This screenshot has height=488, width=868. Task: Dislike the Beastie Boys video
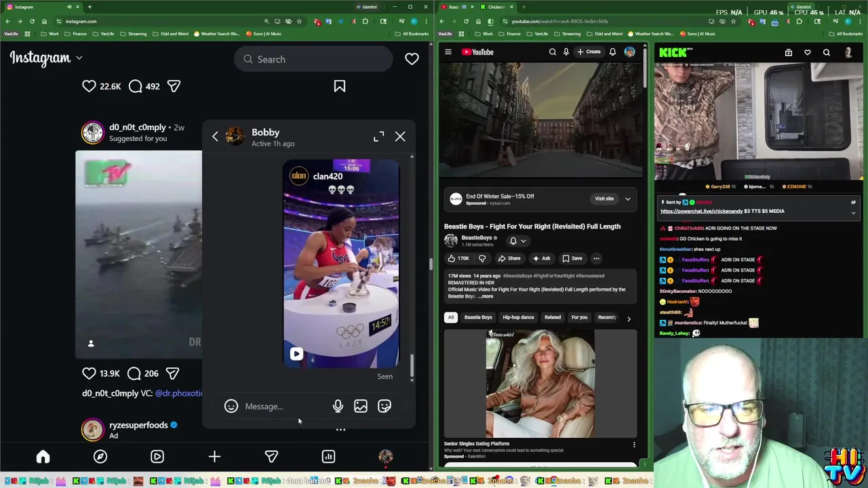[482, 258]
